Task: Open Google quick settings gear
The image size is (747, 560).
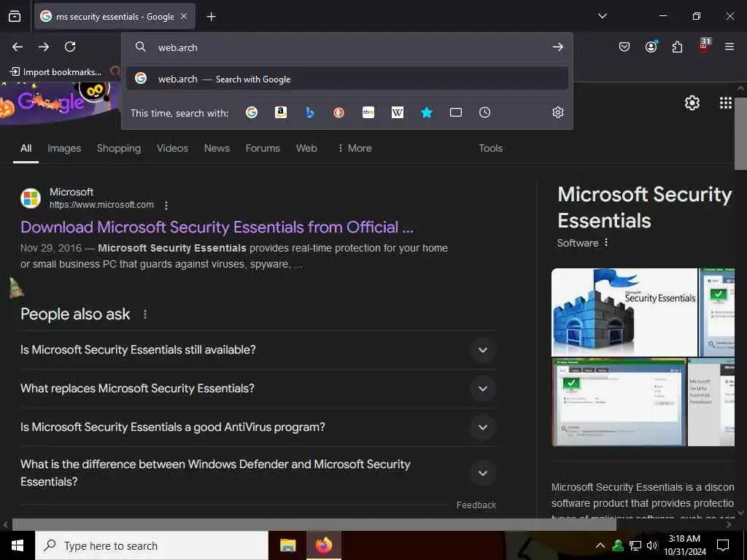Action: pos(692,102)
